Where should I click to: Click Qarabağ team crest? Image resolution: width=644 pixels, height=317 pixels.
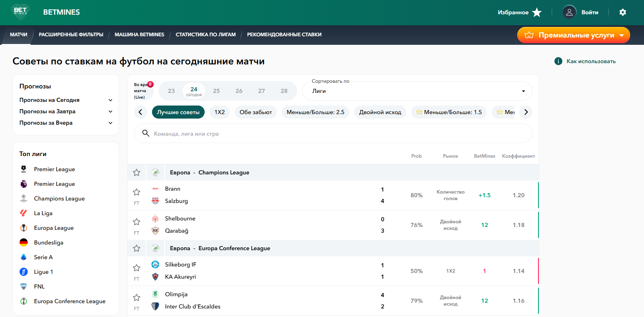pyautogui.click(x=155, y=231)
